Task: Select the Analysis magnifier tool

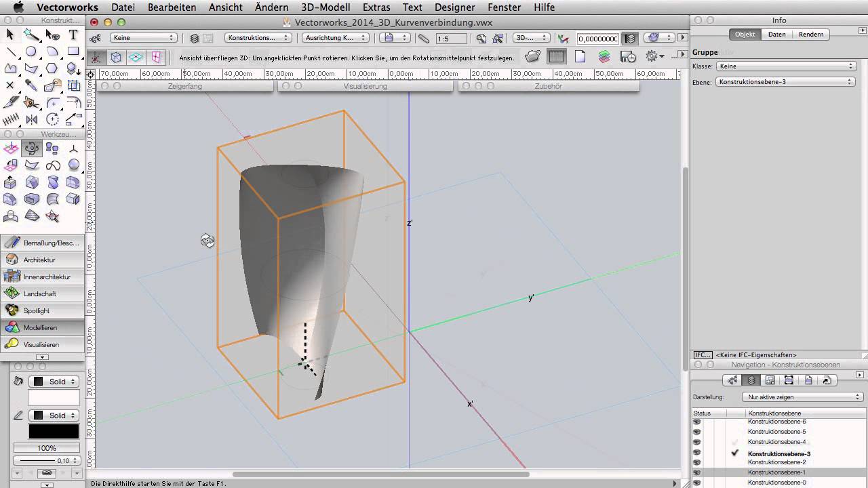Action: [52, 216]
